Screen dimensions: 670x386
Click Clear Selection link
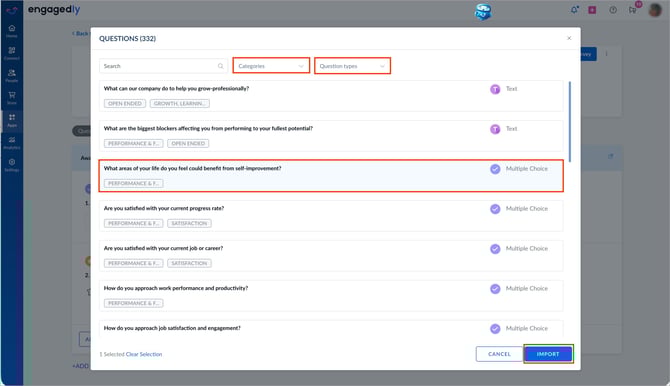pos(144,354)
